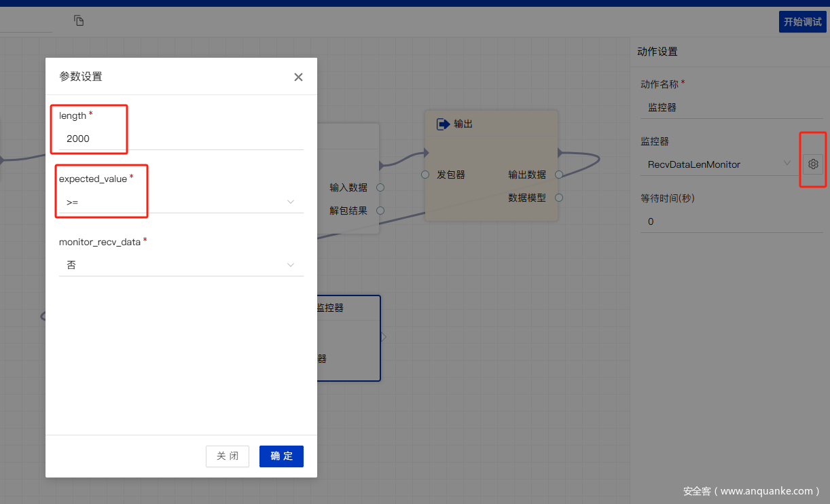Open the monitor_recv_data dropdown
Screen dimensions: 830x504
181,265
